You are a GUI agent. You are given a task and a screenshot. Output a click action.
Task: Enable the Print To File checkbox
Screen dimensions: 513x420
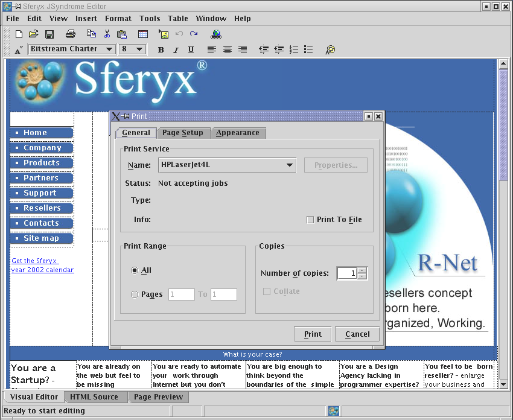310,220
